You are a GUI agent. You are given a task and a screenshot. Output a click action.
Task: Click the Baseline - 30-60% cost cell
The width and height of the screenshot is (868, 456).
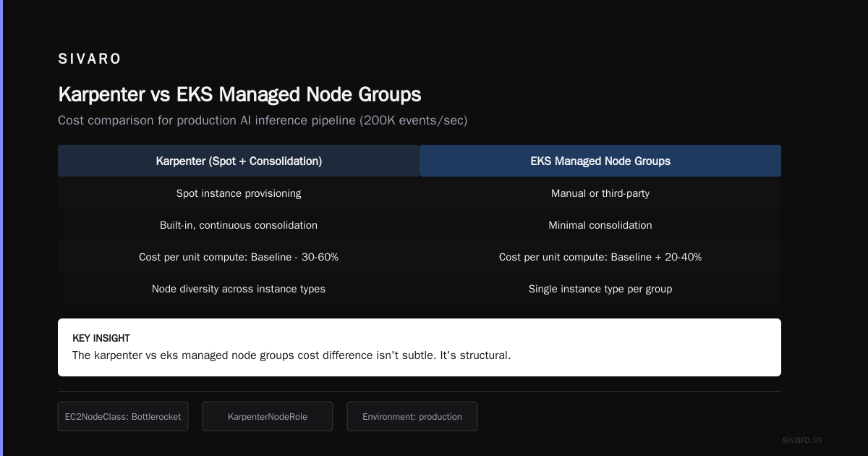(x=239, y=257)
